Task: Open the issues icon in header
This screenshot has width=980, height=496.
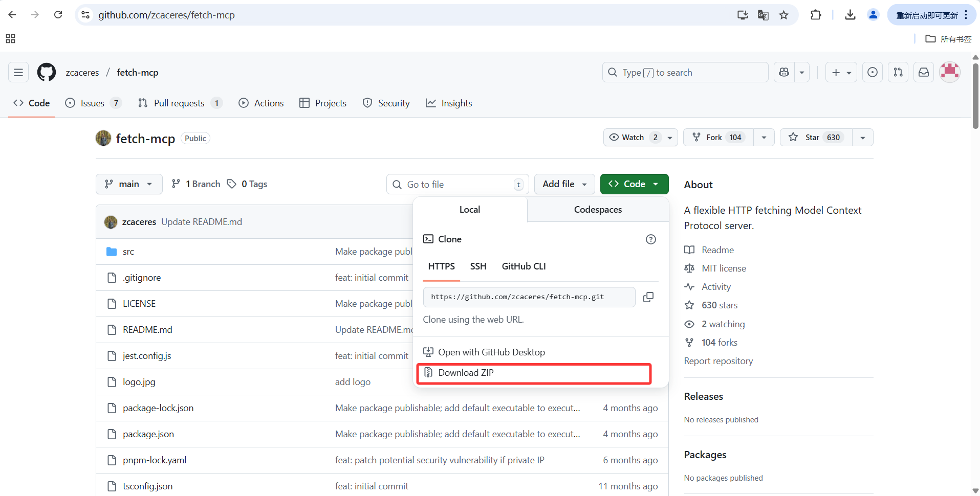Action: click(x=873, y=73)
